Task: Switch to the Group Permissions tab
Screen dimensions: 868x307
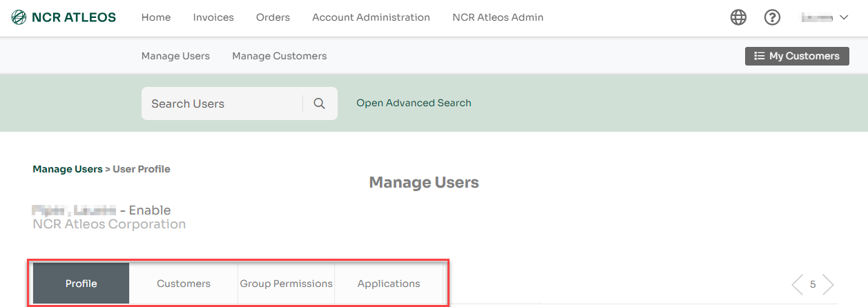Action: click(x=287, y=284)
